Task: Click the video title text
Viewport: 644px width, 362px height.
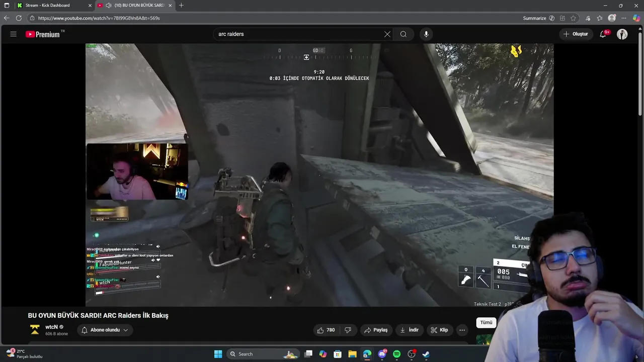Action: 98,316
